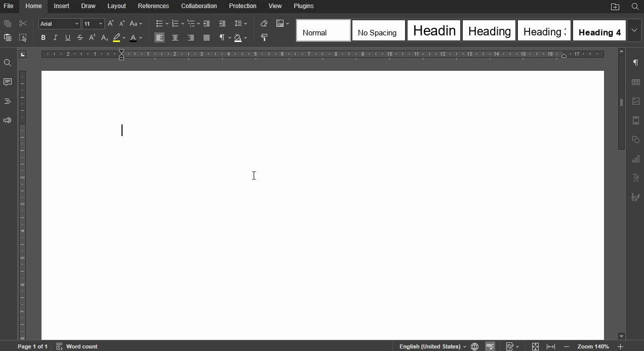
Task: Click Word count in status bar
Action: coord(77,346)
